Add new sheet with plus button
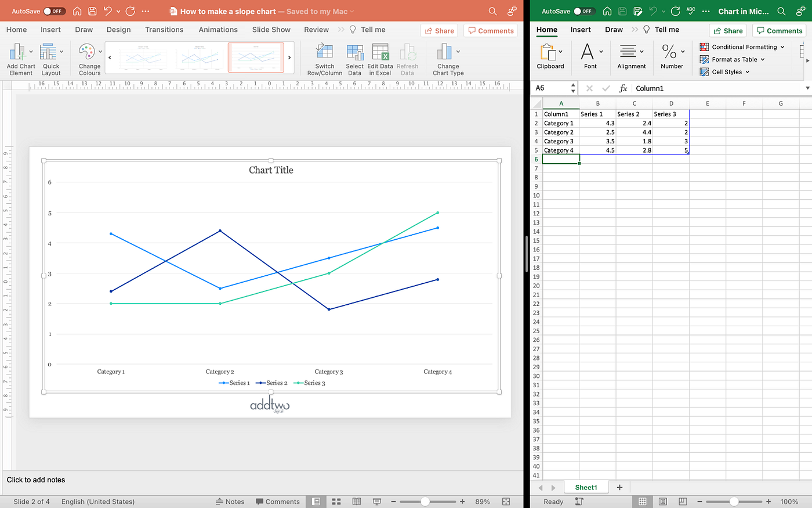 [619, 487]
